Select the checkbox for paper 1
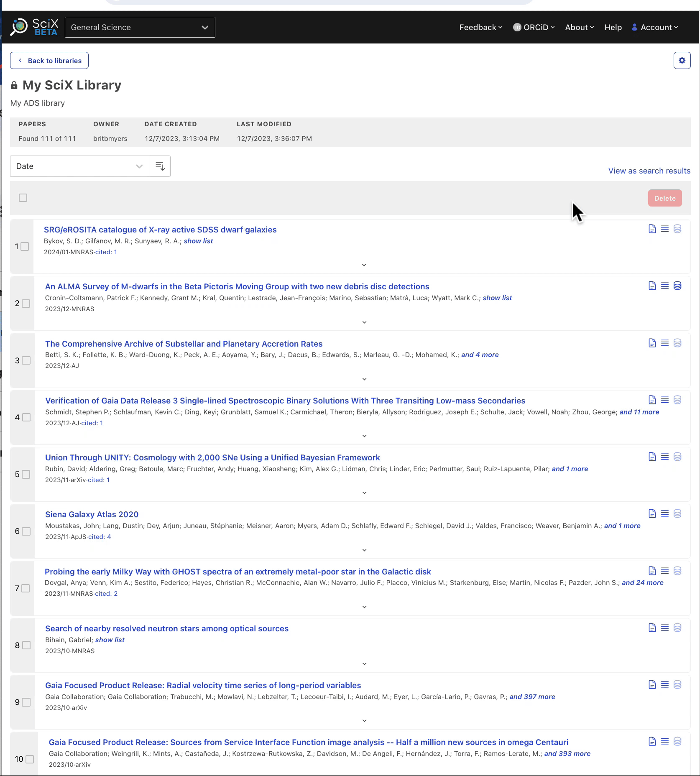Viewport: 700px width, 776px height. click(25, 247)
